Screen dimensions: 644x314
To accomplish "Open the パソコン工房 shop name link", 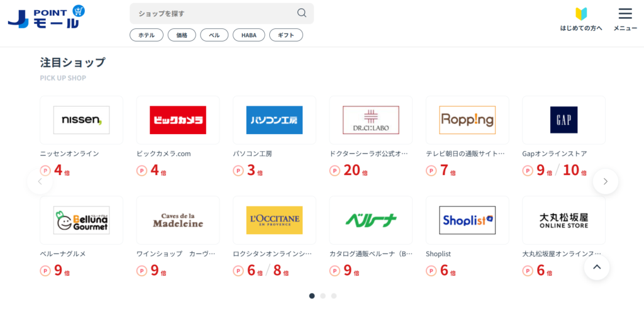I will [252, 154].
